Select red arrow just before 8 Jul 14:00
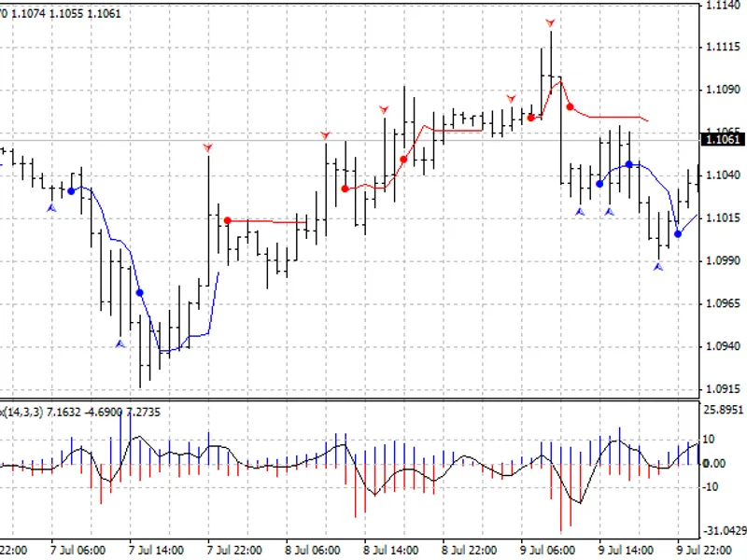This screenshot has width=747, height=560. point(384,110)
